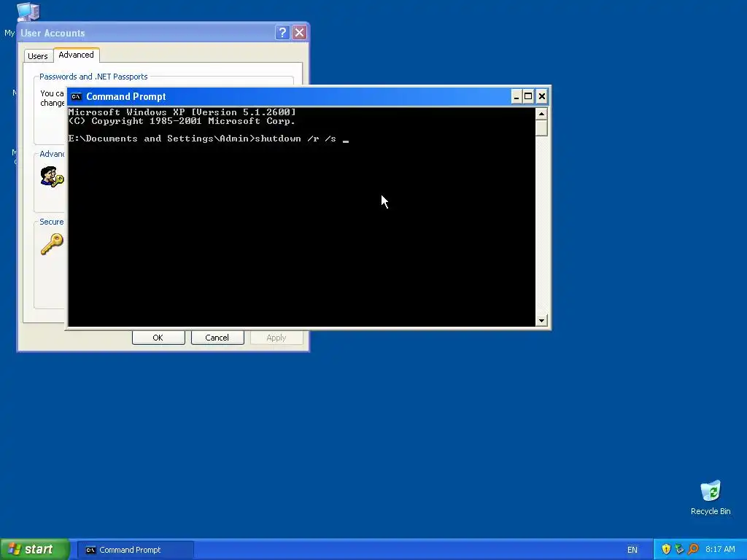Click Command Prompt taskbar button
This screenshot has height=560, width=747.
click(135, 550)
